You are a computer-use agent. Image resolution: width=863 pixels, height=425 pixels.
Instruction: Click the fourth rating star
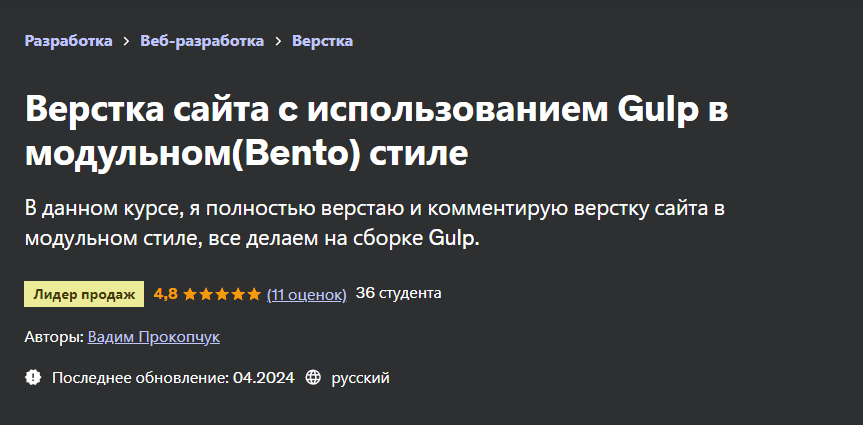click(238, 294)
